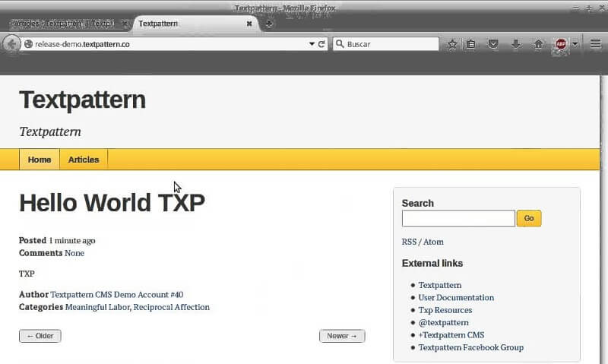Reload the page with the refresh icon
608x364 pixels.
(x=321, y=44)
